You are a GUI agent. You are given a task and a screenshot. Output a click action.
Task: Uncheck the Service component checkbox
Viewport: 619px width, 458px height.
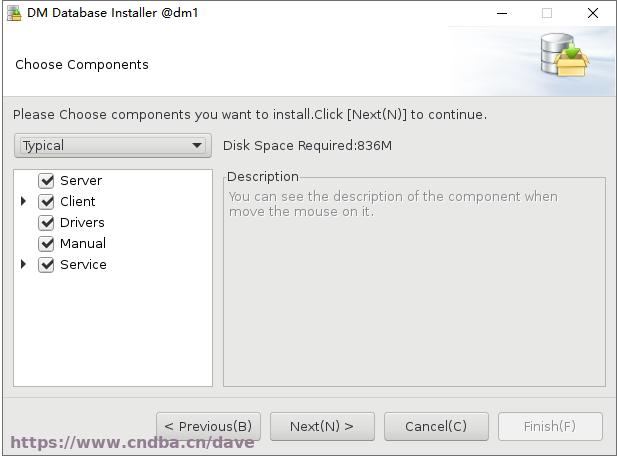coord(46,265)
